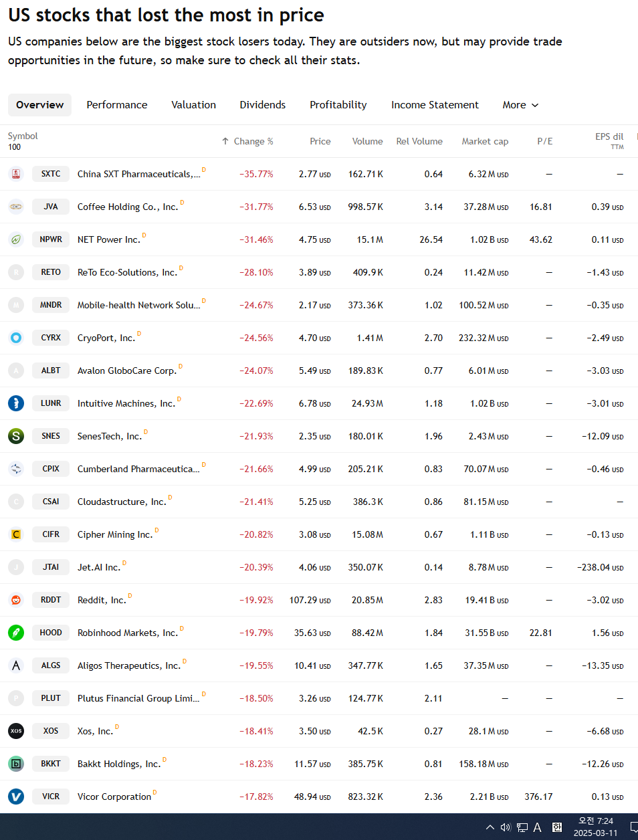
Task: Open the CryoPort, Inc. company name
Action: click(x=106, y=338)
